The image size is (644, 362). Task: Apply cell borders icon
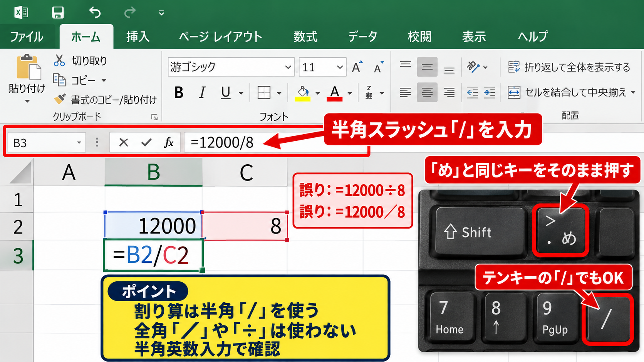pyautogui.click(x=264, y=92)
